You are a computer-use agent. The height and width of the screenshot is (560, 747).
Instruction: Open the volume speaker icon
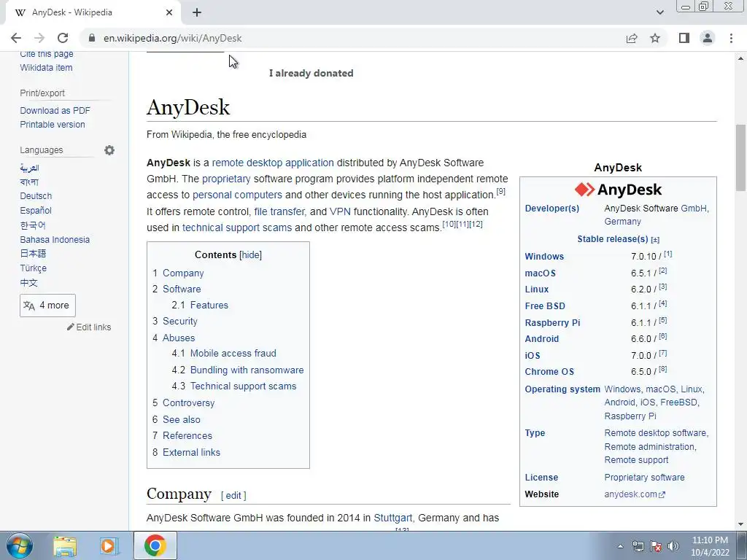[x=673, y=546]
